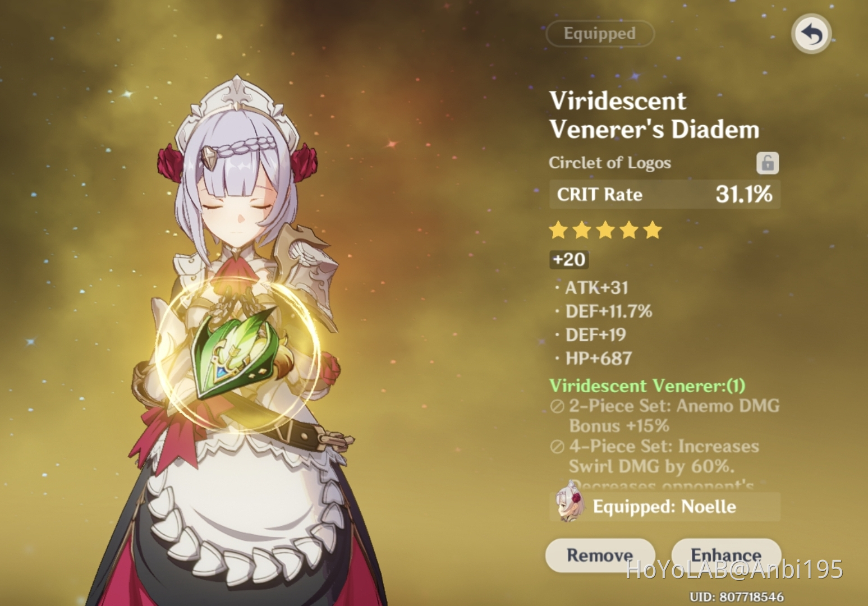
Task: Click the Viridescent Venerer:(1) set name
Action: [647, 385]
